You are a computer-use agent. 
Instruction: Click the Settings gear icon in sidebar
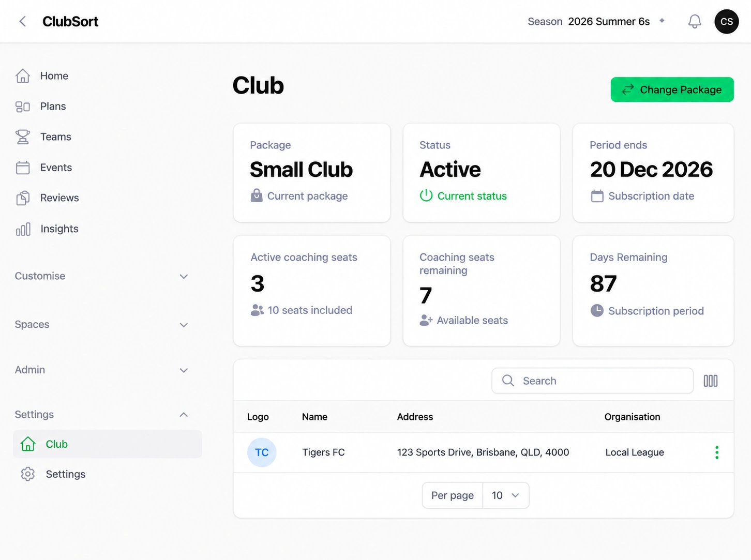pos(28,474)
